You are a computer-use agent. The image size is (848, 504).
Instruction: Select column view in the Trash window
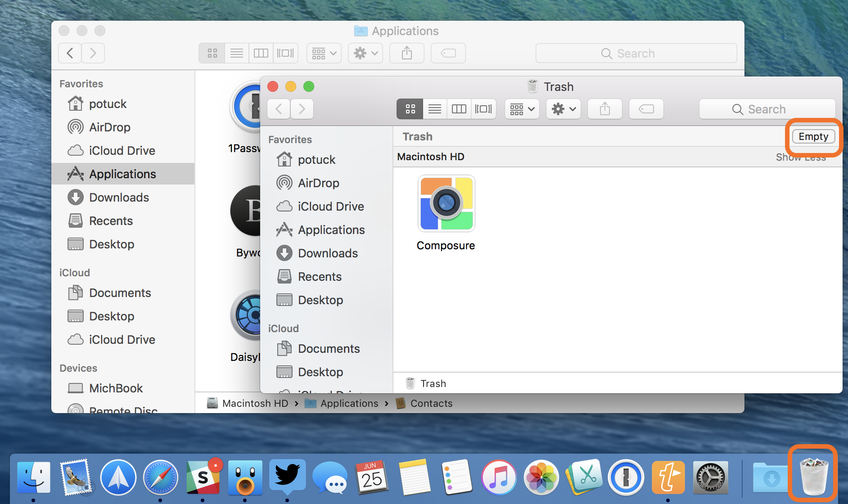pos(459,108)
